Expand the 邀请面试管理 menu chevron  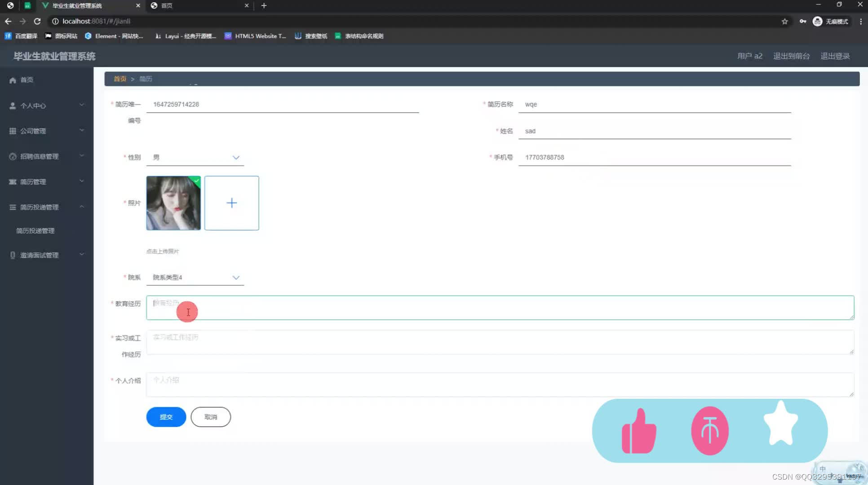click(82, 255)
